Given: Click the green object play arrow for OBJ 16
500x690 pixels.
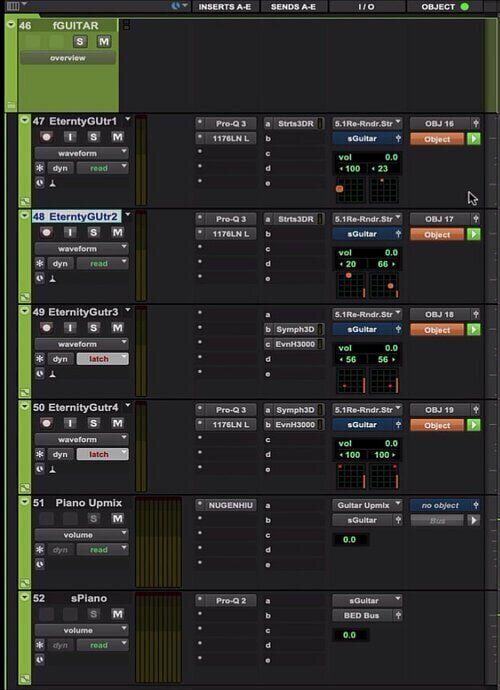Looking at the screenshot, I should coord(474,139).
